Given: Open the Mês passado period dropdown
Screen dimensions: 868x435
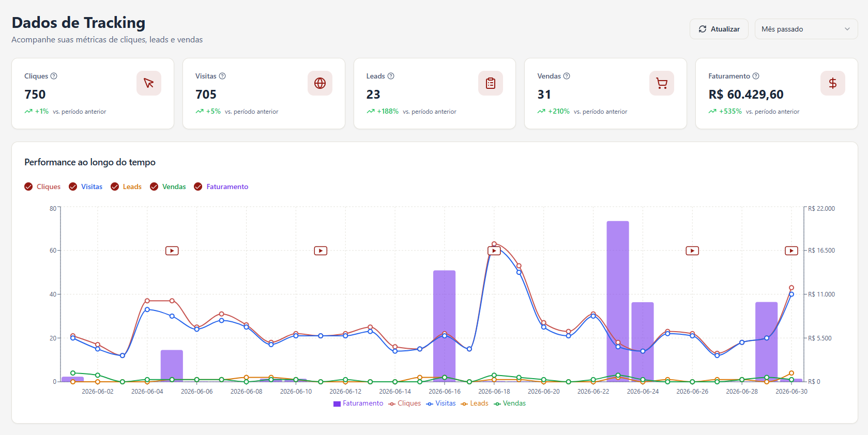Looking at the screenshot, I should coord(806,29).
